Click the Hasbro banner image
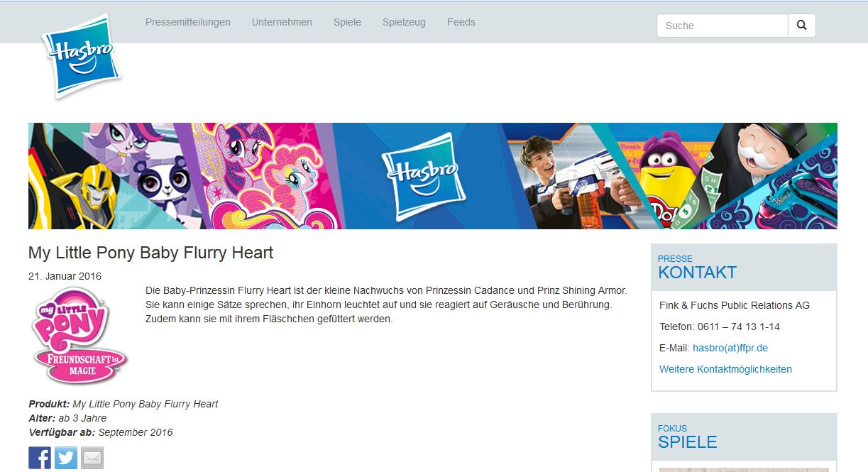Screen dimensions: 868x472 433,176
